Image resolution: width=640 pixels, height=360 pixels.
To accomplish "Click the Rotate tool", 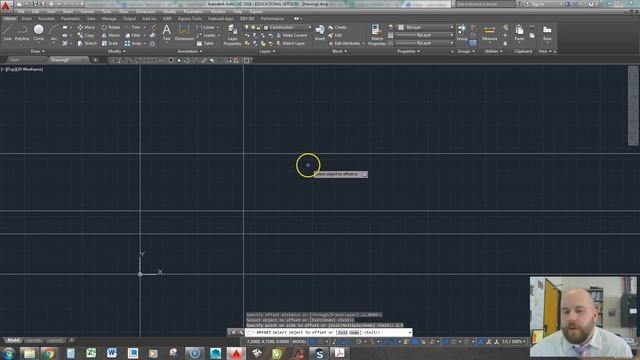I will click(x=111, y=27).
